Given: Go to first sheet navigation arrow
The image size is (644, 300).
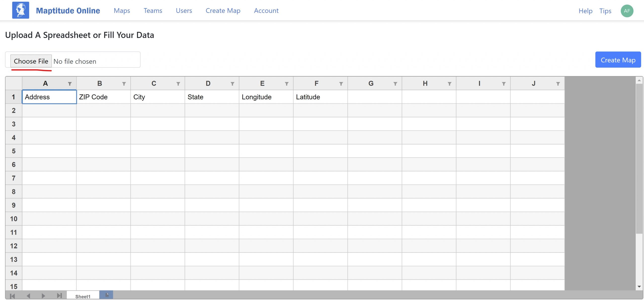Looking at the screenshot, I should [12, 296].
